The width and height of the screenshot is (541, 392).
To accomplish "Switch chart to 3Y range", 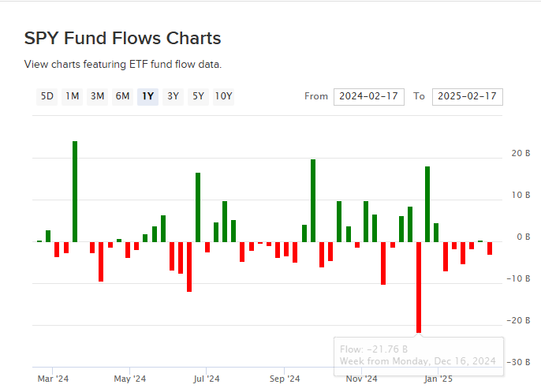I will [x=173, y=96].
